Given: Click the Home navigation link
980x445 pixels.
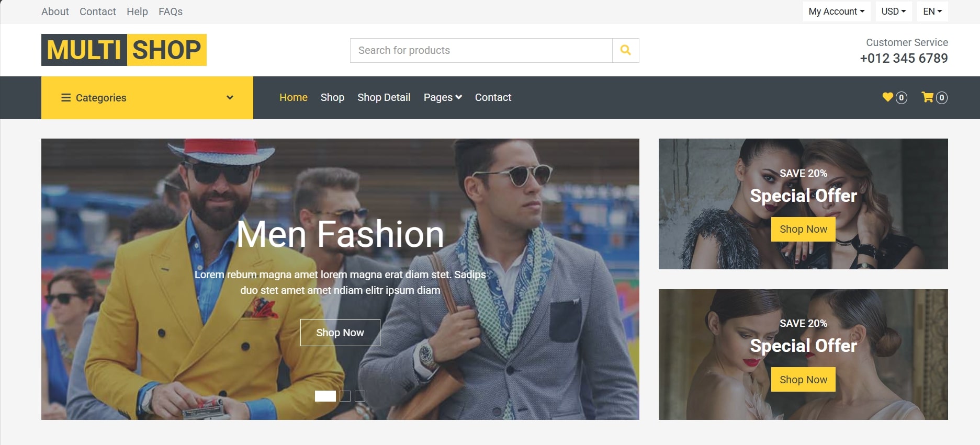Looking at the screenshot, I should 294,97.
